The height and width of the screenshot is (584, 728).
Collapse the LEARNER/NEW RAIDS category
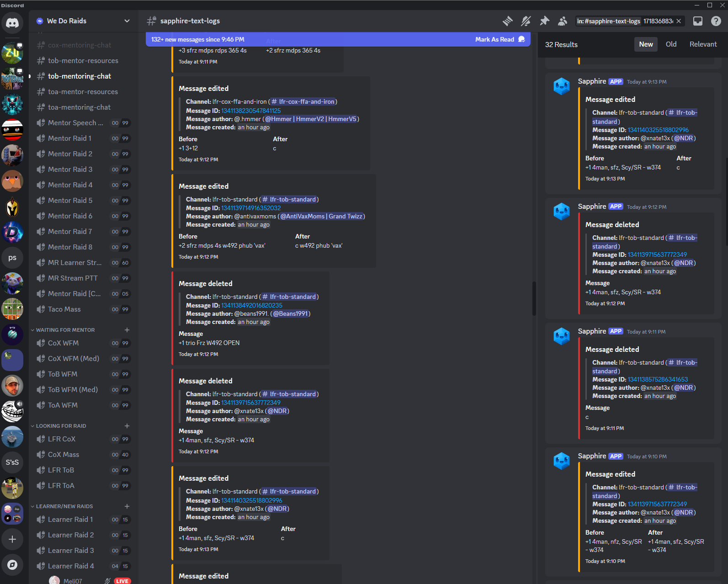[64, 506]
